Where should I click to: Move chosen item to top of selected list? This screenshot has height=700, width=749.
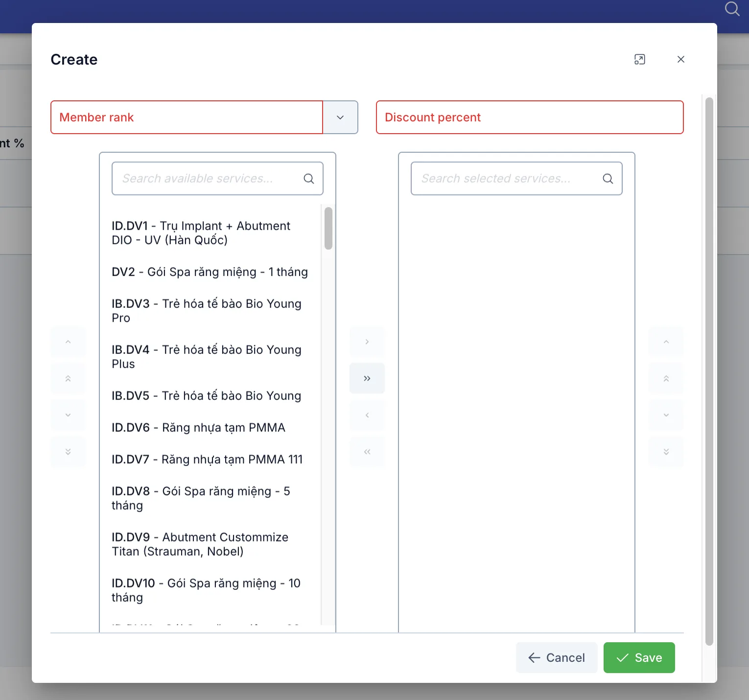pos(666,378)
